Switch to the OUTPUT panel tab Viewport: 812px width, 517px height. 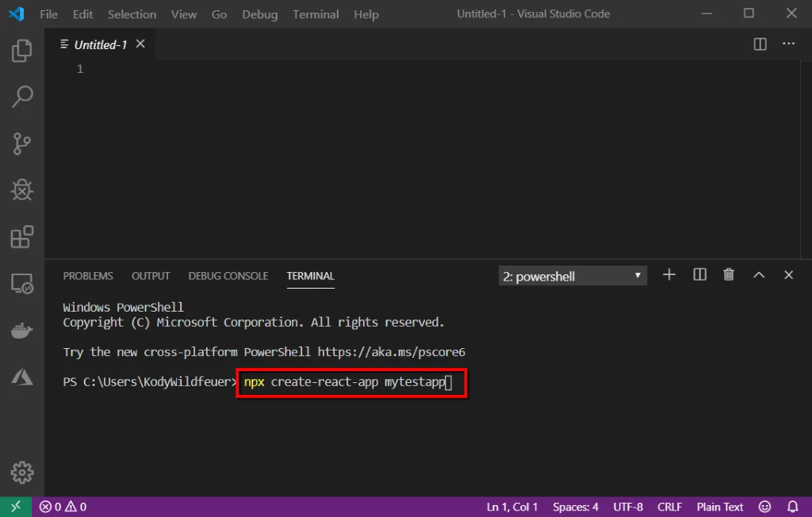151,276
